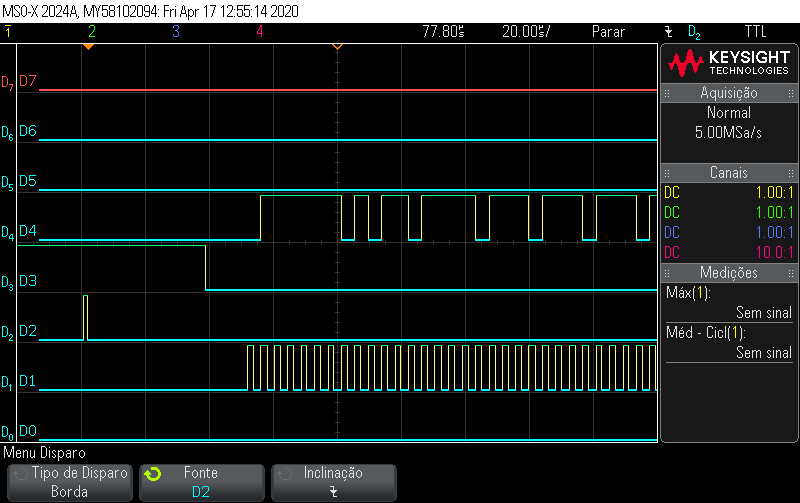Select channel 4 indicator in top bar
The image size is (800, 503).
pos(260,32)
